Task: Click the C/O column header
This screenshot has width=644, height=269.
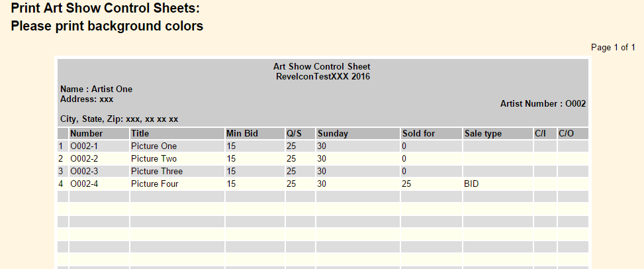Action: click(573, 134)
